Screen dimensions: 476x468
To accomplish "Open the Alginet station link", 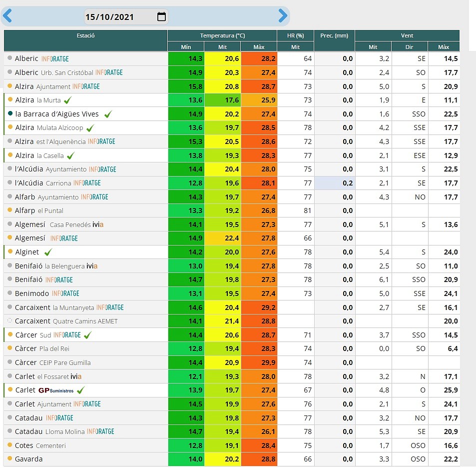I will (x=27, y=252).
